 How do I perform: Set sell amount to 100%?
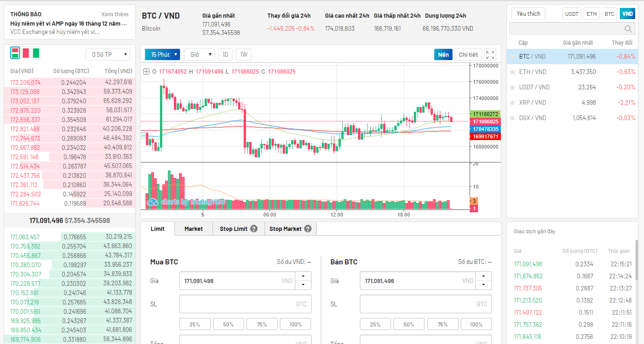pos(476,324)
